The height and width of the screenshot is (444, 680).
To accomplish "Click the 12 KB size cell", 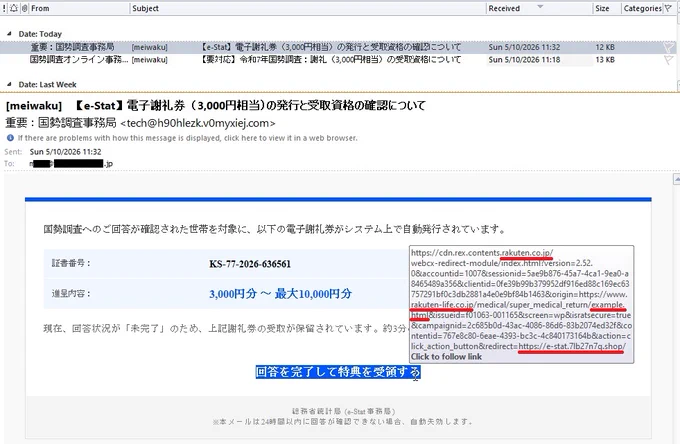I will 605,47.
